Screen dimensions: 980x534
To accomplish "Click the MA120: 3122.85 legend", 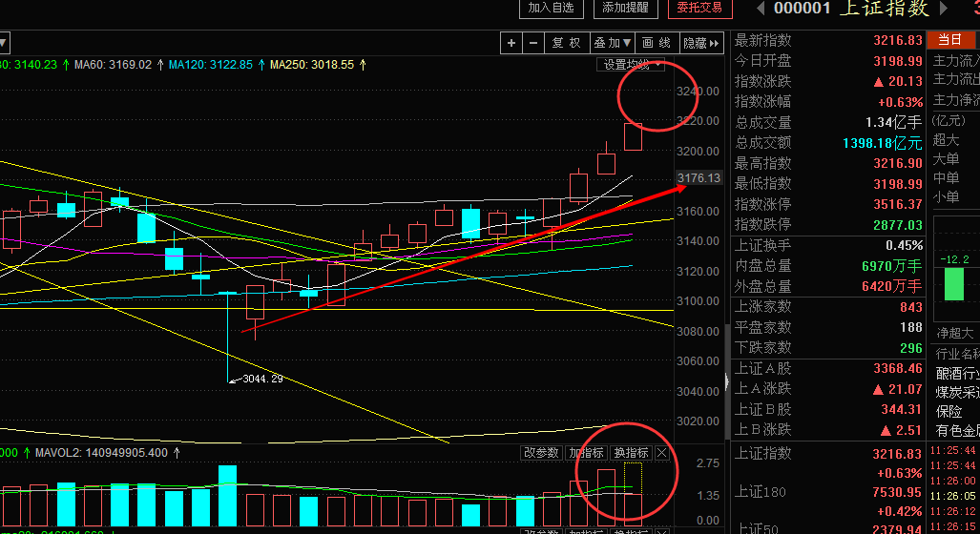I will coord(211,65).
